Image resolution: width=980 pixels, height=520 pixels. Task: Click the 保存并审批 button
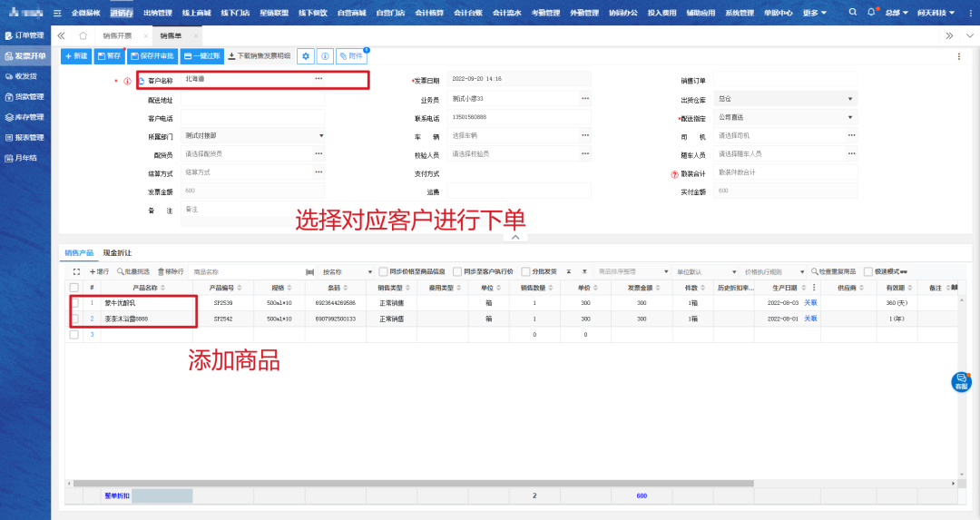click(152, 56)
